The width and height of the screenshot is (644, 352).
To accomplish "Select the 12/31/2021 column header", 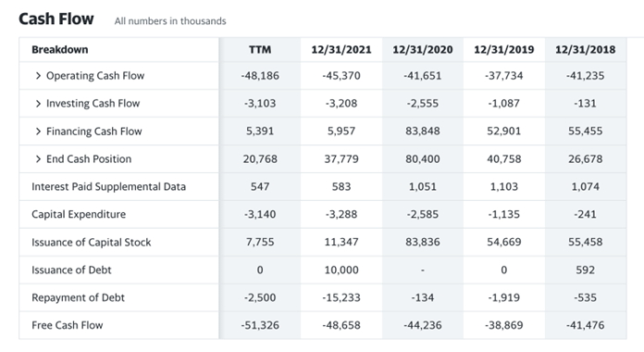I will point(341,50).
